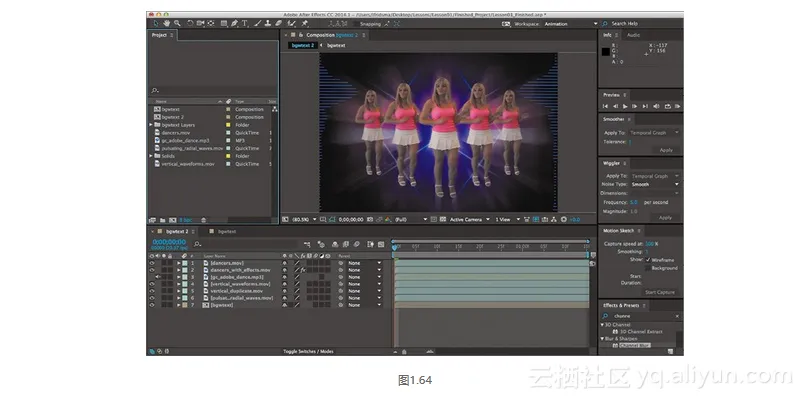Hide the dancers.mov layer with eye icon

(152, 263)
